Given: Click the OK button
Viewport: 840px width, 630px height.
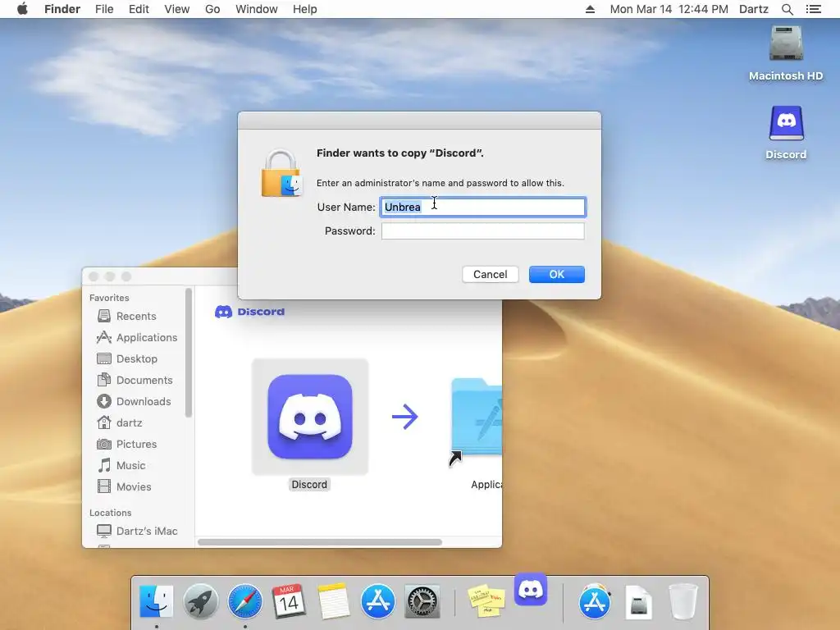Looking at the screenshot, I should (x=557, y=274).
